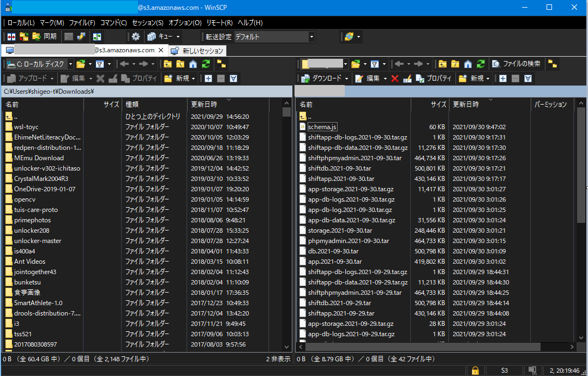
Task: Click the remote rename pencil icon
Action: point(407,78)
